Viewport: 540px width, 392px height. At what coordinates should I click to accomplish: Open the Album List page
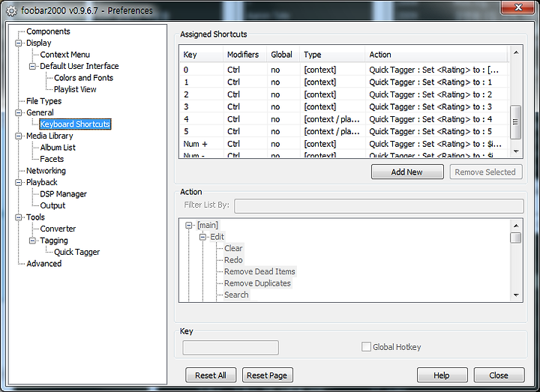(x=58, y=148)
